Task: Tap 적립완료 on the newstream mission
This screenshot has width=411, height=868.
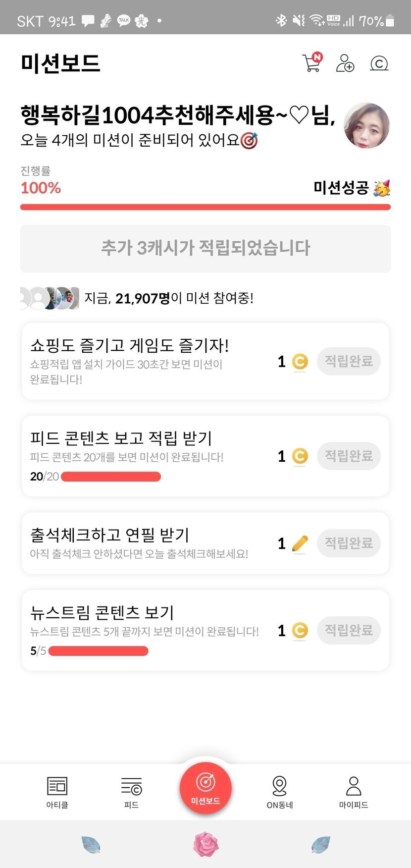Action: click(349, 630)
